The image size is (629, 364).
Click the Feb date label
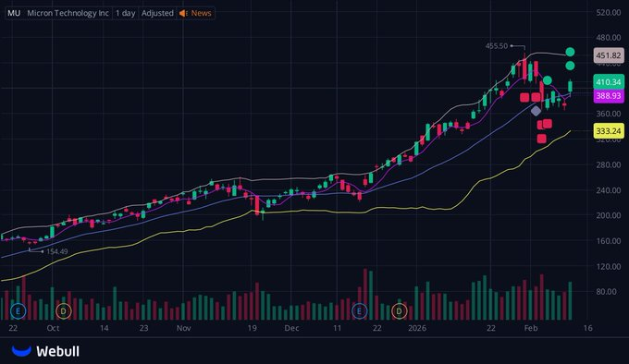click(x=531, y=328)
